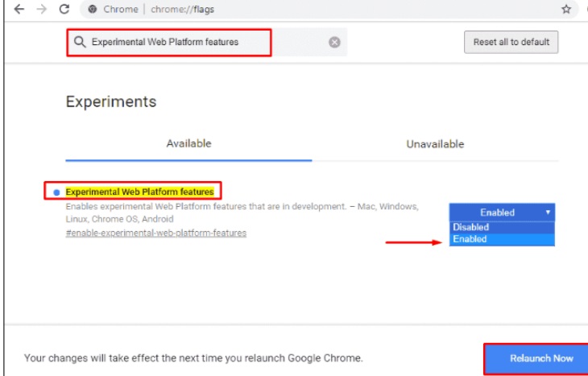Open the #enable-experimental-web-platform-features link
588x376 pixels.
[156, 233]
